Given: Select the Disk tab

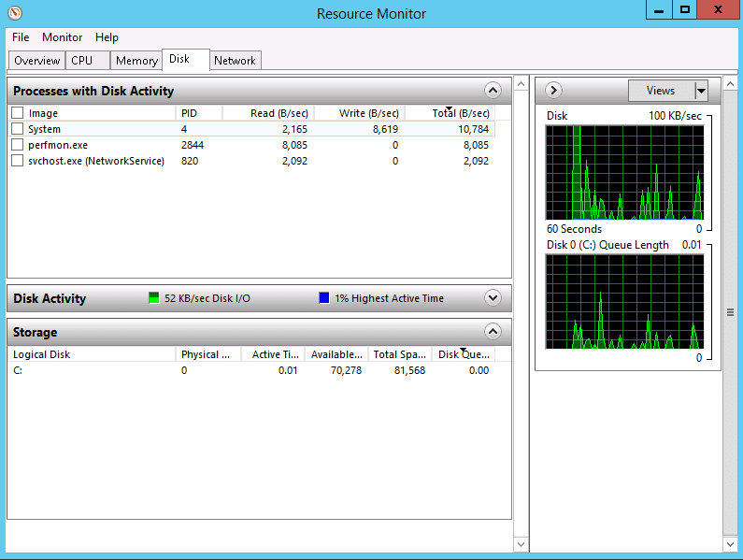Looking at the screenshot, I should (186, 59).
